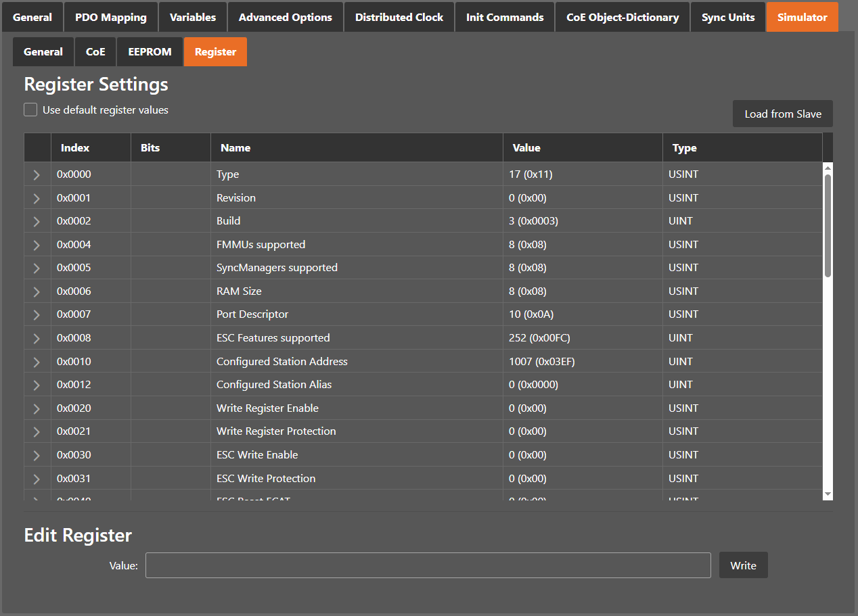Expand the 0x0001 Revision register row

(37, 199)
